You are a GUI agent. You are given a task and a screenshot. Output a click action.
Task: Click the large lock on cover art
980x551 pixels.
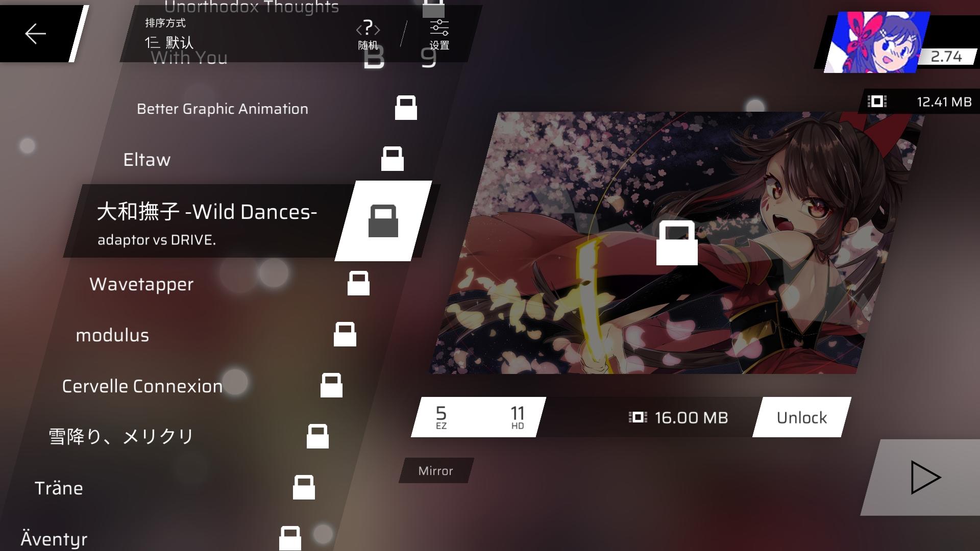point(676,243)
